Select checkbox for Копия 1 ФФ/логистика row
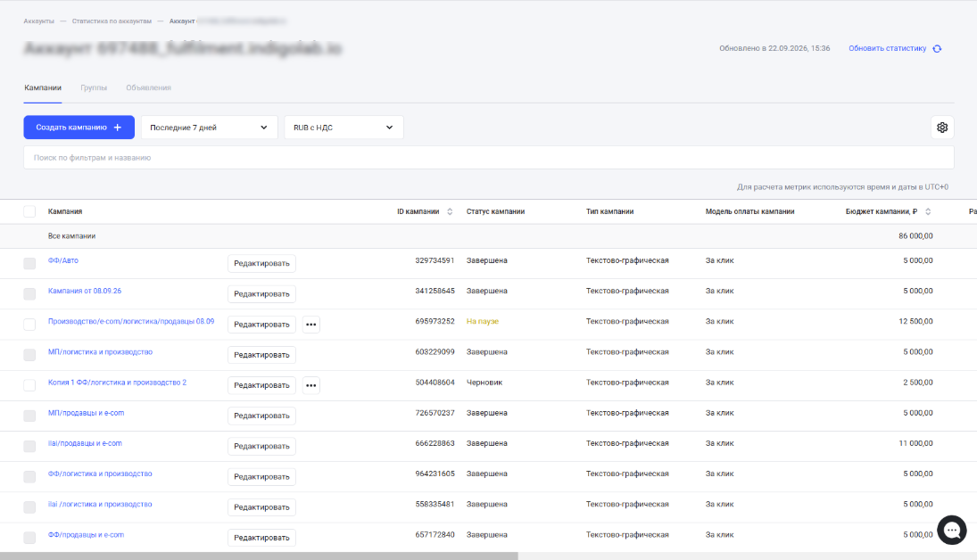Image resolution: width=977 pixels, height=560 pixels. coord(29,385)
